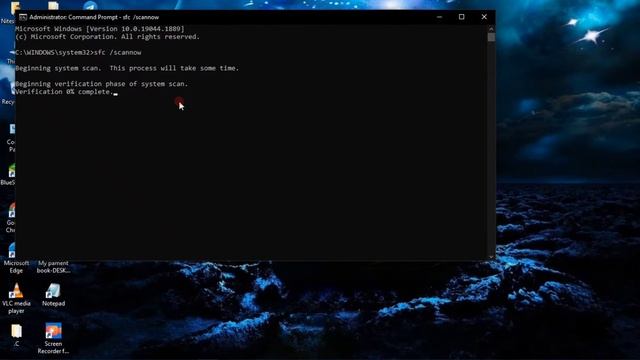The width and height of the screenshot is (640, 360).
Task: Select the My parent book-DESK desktop item
Action: click(x=53, y=267)
